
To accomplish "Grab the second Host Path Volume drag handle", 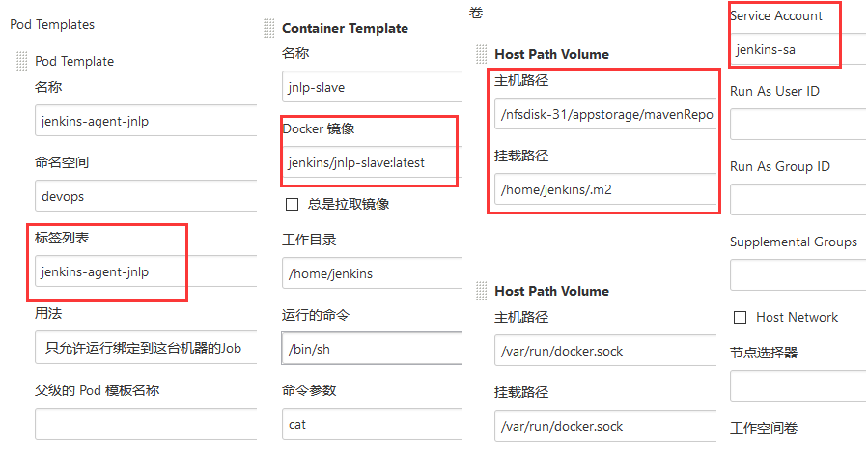I will [x=482, y=291].
